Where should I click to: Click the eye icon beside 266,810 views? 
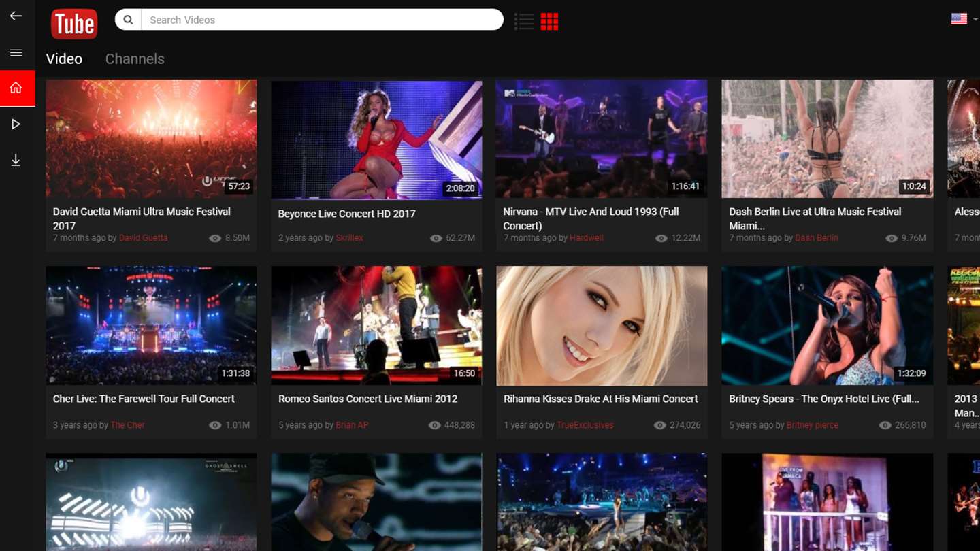885,425
